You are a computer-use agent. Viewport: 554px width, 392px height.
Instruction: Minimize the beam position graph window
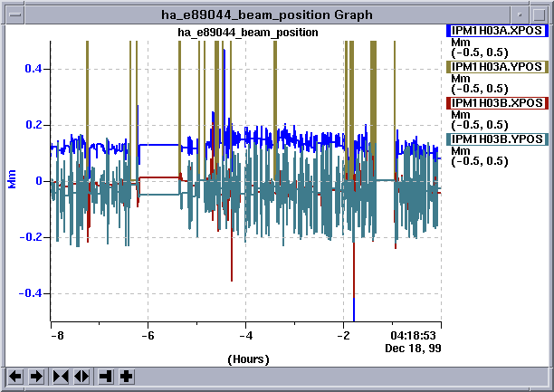pos(520,14)
